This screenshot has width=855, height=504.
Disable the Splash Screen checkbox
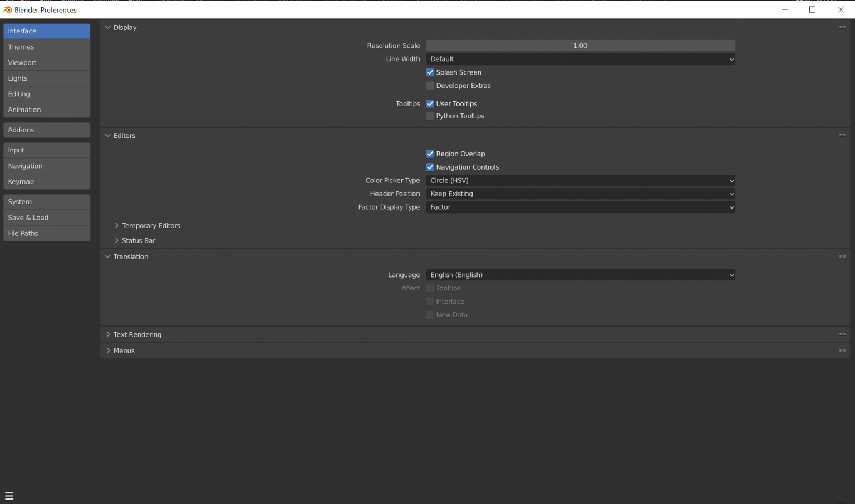pyautogui.click(x=430, y=72)
